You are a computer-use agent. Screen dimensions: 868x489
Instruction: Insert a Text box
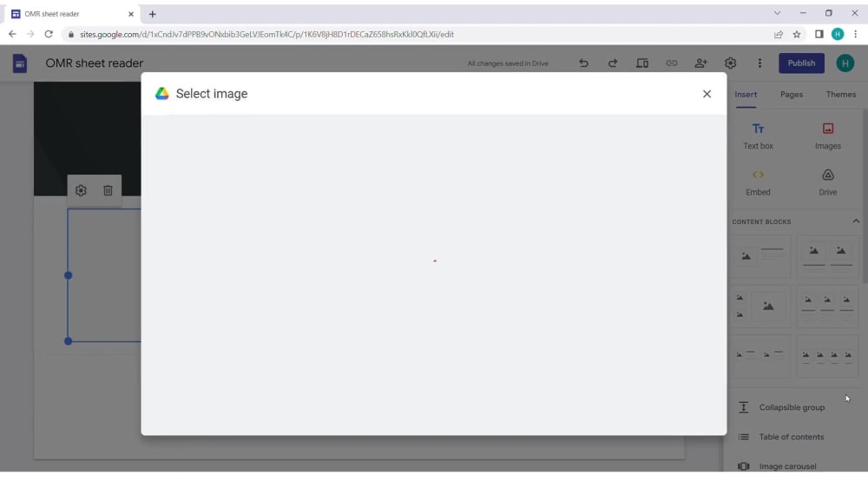click(x=758, y=136)
